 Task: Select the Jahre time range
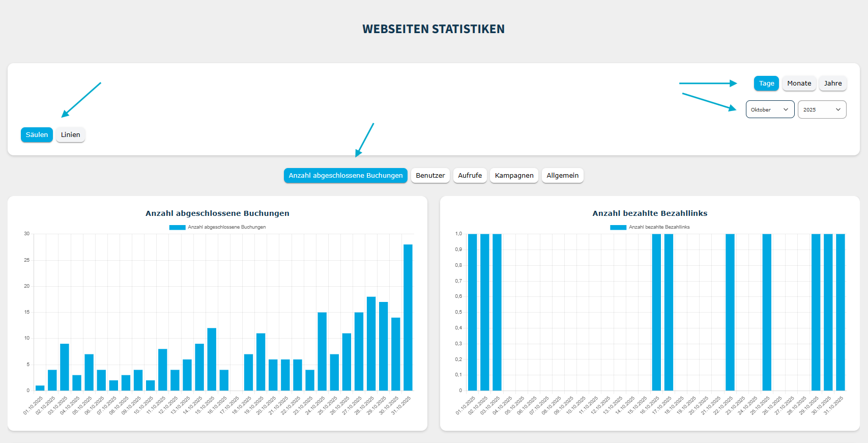[832, 84]
